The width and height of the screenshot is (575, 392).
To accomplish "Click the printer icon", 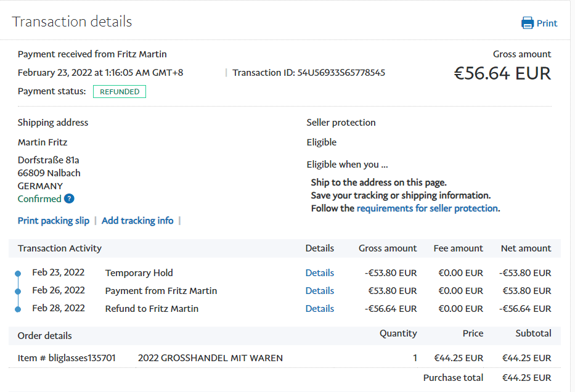I will 528,23.
